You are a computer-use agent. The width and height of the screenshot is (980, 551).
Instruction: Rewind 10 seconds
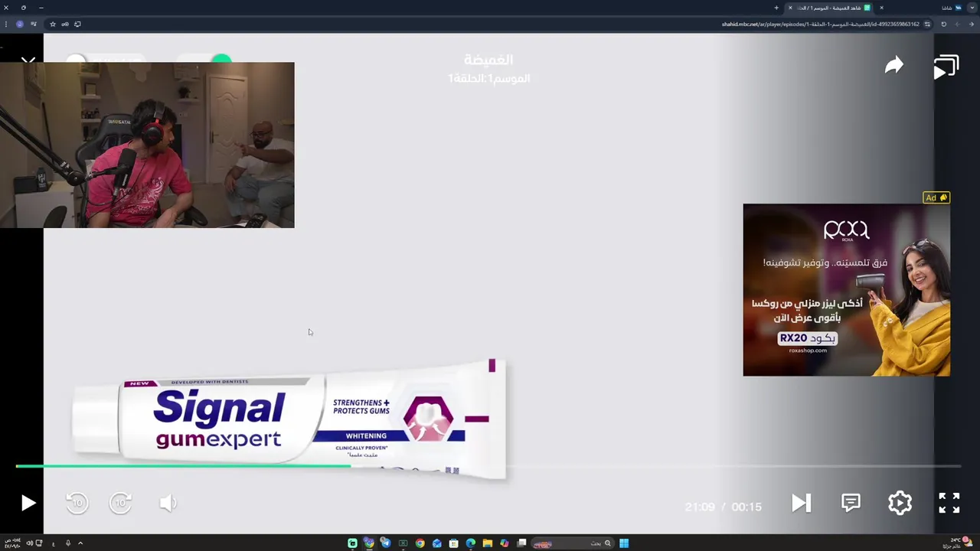[x=77, y=503]
